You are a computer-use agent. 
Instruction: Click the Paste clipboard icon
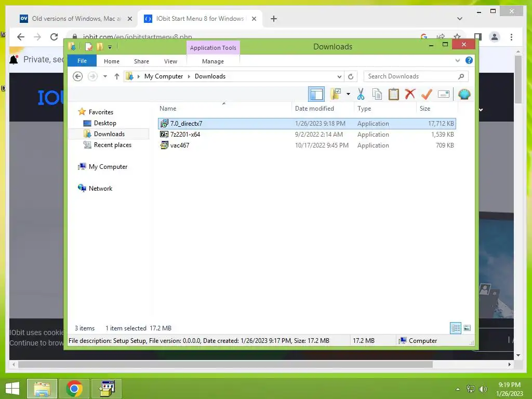pos(394,94)
